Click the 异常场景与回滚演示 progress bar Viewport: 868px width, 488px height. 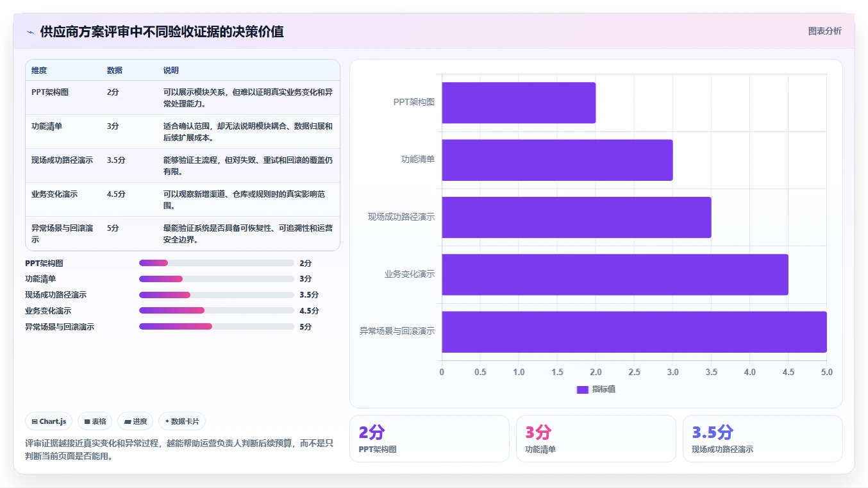coord(217,326)
